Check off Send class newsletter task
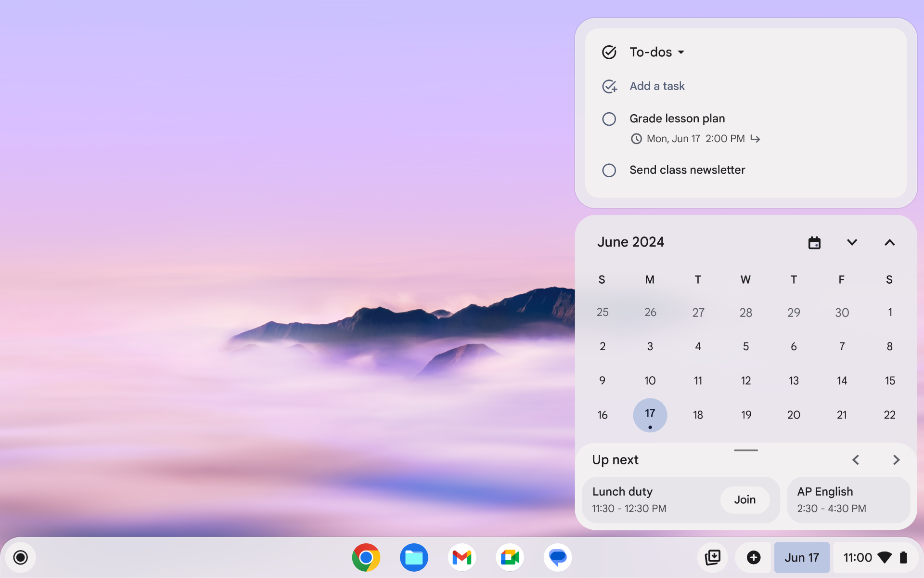The height and width of the screenshot is (578, 924). [x=609, y=170]
